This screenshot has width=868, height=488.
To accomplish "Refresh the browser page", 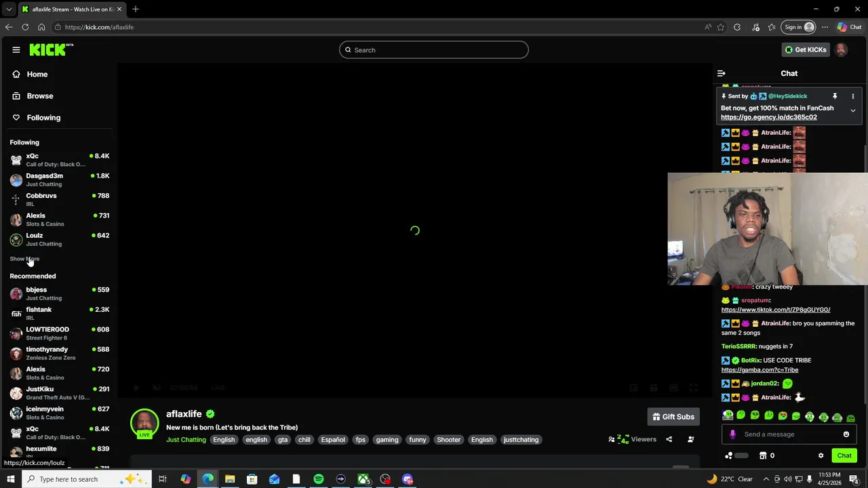I will [25, 27].
